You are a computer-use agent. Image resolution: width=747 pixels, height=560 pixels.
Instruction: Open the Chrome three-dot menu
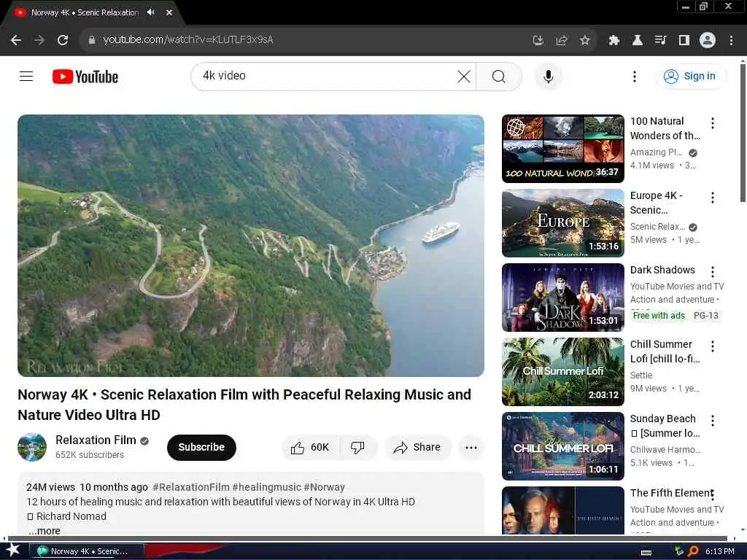tap(731, 41)
